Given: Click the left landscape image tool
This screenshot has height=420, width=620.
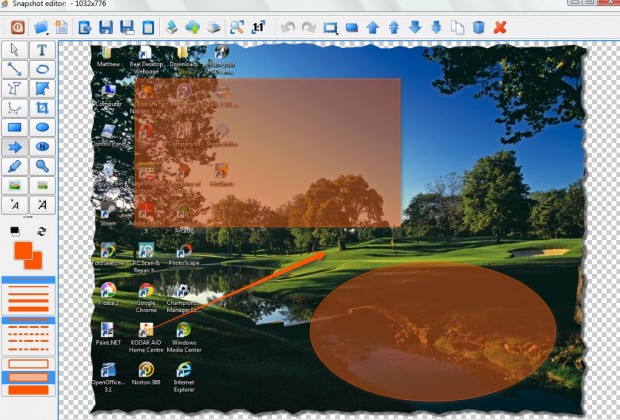Looking at the screenshot, I should pos(15,185).
